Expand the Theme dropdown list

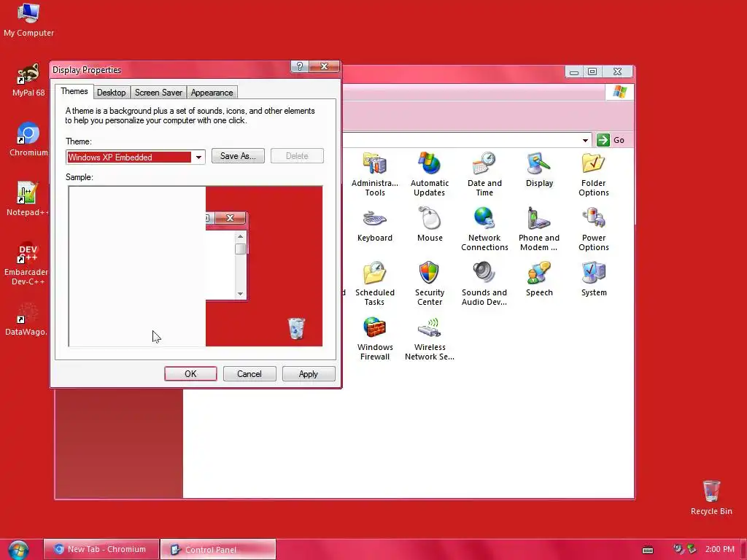[198, 157]
